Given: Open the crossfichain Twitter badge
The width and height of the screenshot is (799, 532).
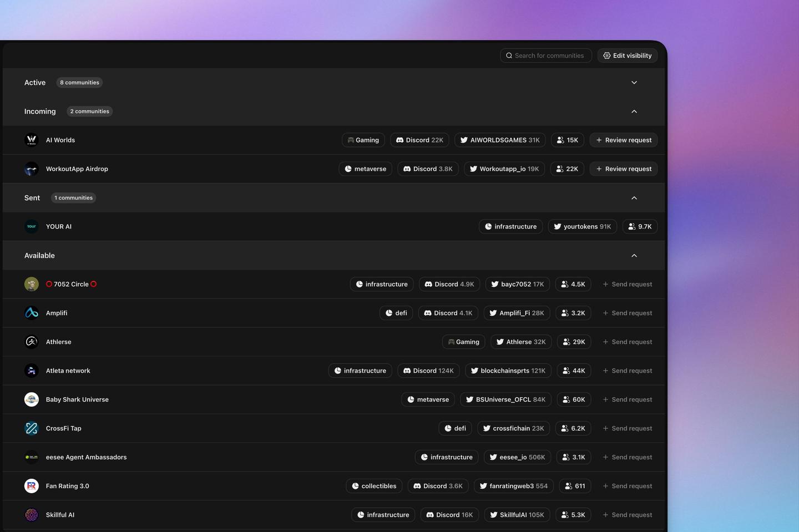Looking at the screenshot, I should pos(513,428).
